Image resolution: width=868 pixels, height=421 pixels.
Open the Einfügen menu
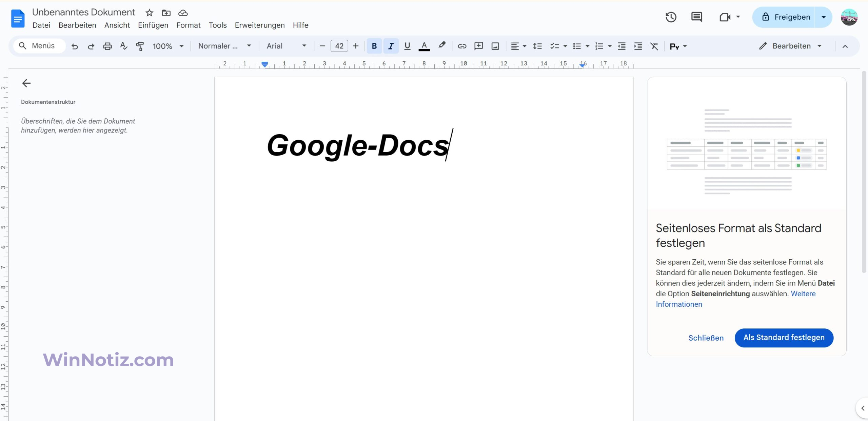pyautogui.click(x=153, y=25)
